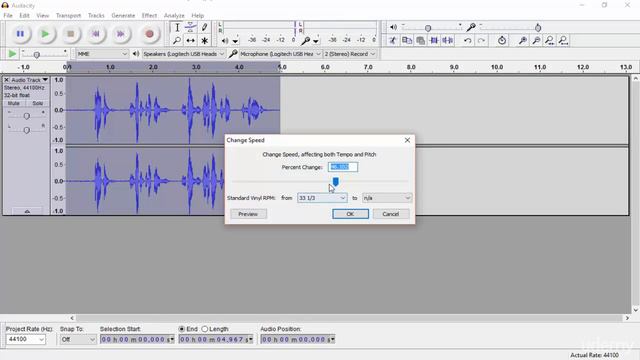Close the Change Speed dialog

coord(407,140)
